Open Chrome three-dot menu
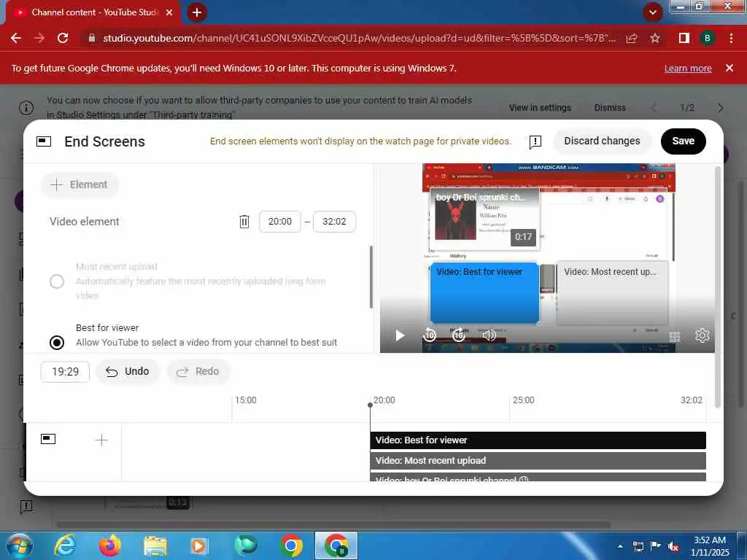 click(731, 38)
